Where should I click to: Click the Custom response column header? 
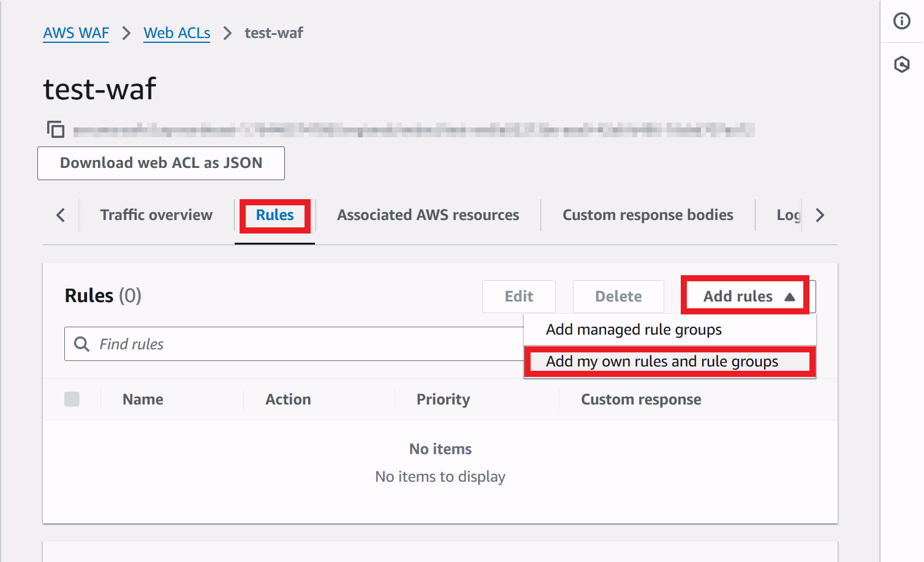(641, 400)
